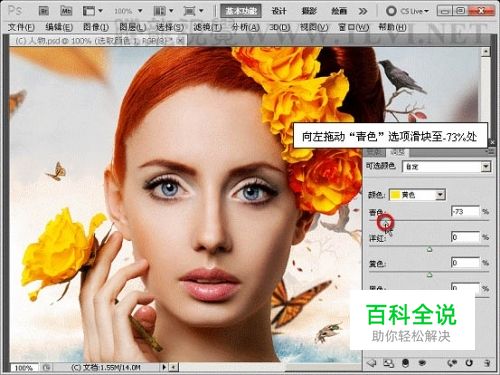Screen dimensions: 500x375
Task: Launch Adobe Bridge via the Br icon
Action: (44, 11)
